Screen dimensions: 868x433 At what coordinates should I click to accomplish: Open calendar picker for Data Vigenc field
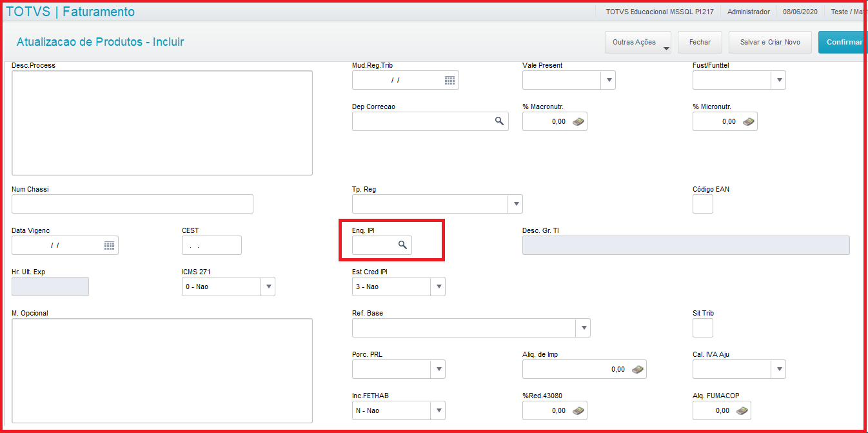[x=109, y=245]
